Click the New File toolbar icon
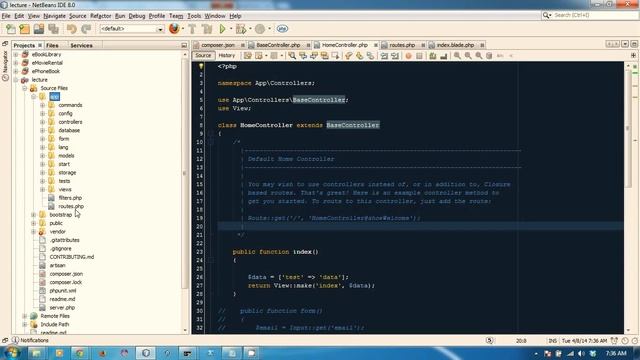640x360 pixels. coord(11,29)
